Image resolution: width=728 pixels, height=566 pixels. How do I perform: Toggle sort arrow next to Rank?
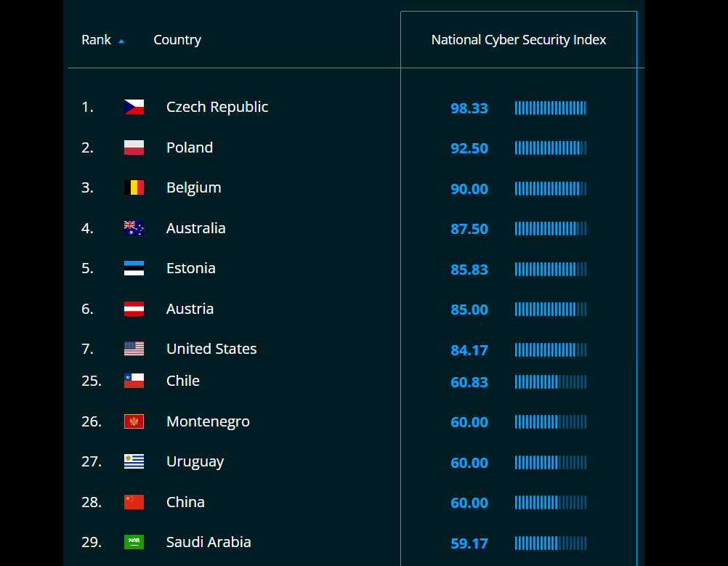121,41
